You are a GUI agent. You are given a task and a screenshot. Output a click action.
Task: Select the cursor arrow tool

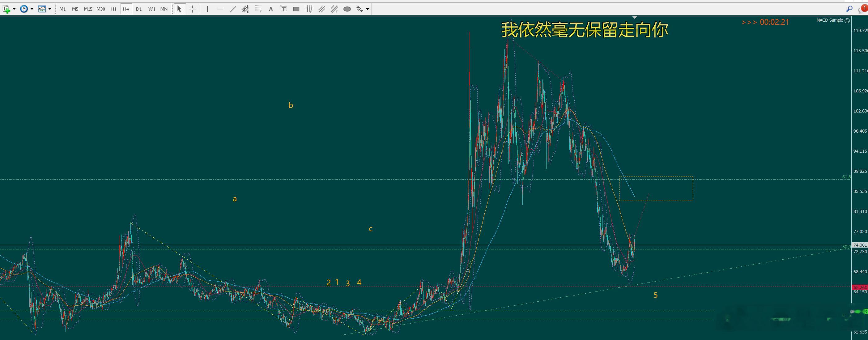pos(180,9)
